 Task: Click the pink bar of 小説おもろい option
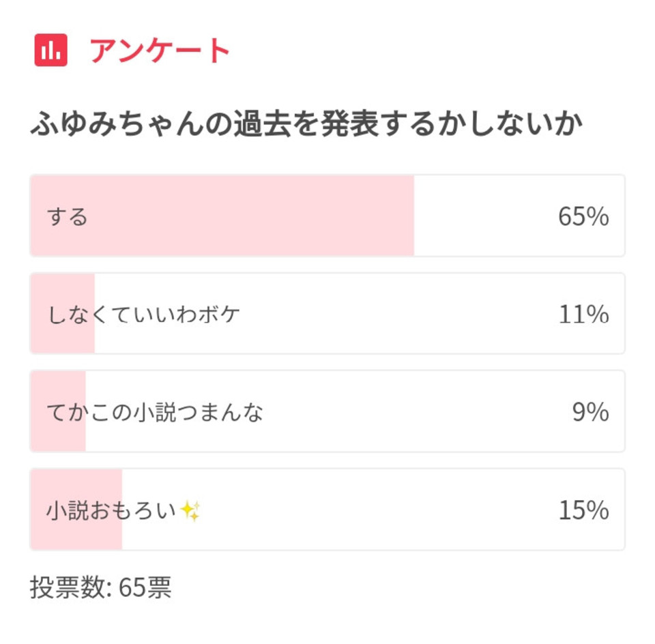(76, 509)
